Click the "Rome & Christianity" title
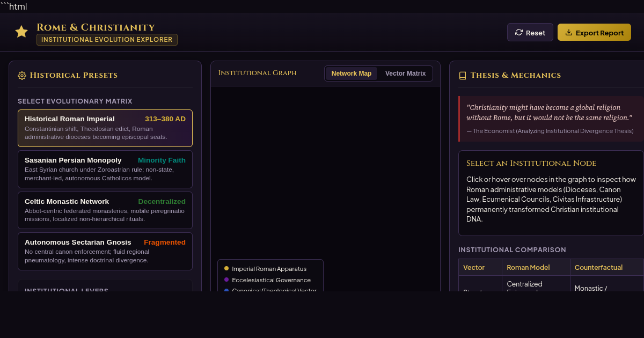Image resolution: width=644 pixels, height=338 pixels. click(x=96, y=27)
